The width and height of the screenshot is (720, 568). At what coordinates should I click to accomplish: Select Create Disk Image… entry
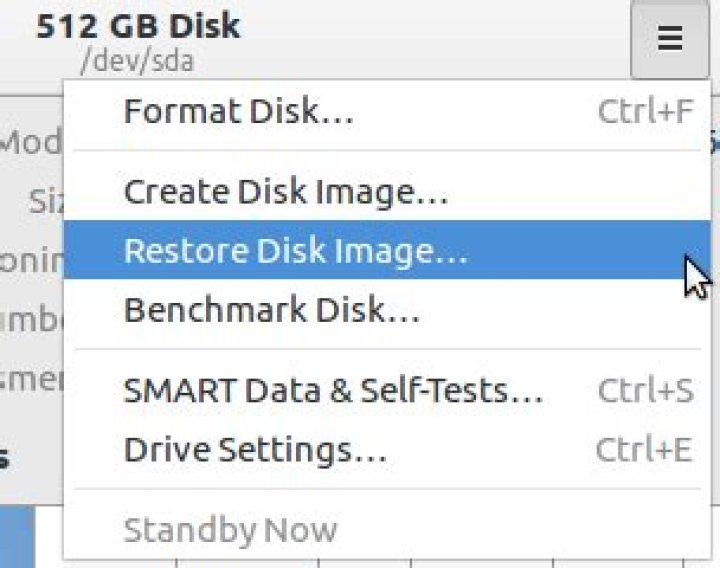coord(388,191)
